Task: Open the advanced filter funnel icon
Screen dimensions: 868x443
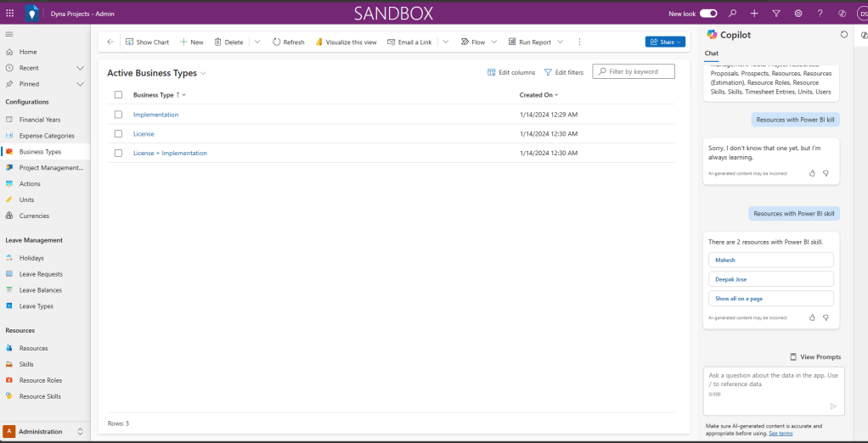Action: 776,14
